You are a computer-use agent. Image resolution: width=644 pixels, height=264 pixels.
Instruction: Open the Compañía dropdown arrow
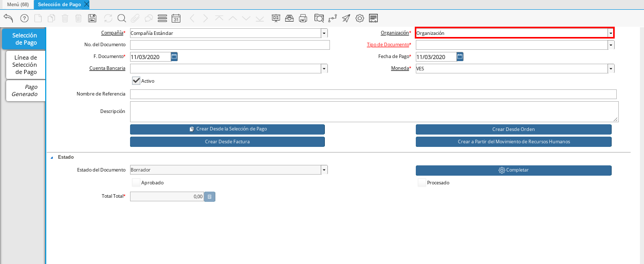(x=324, y=33)
